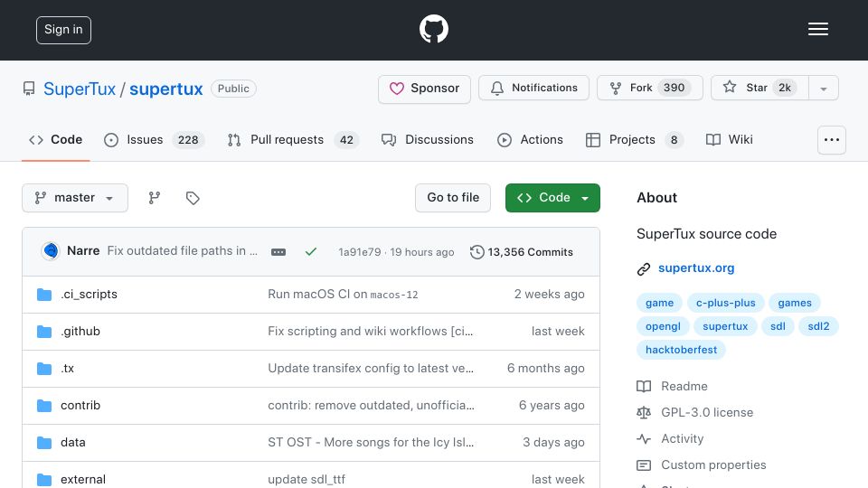The height and width of the screenshot is (488, 868).
Task: Select the 'sdl' topic tag
Action: coord(778,326)
